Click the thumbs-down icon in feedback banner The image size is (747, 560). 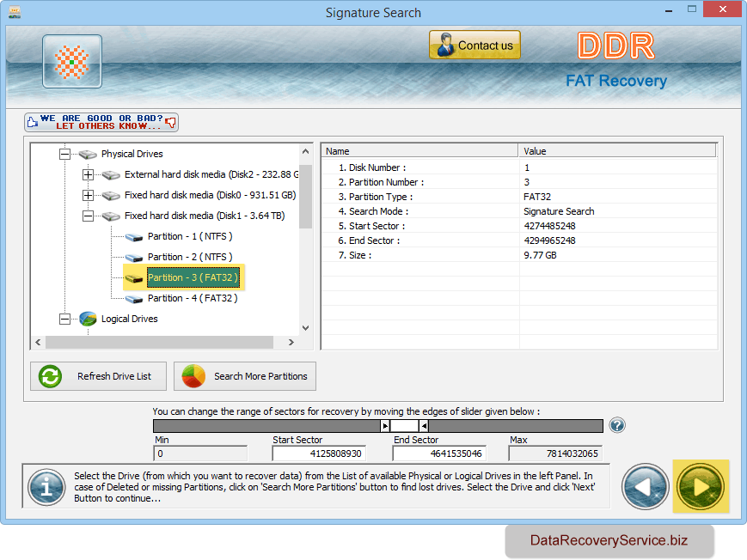(x=170, y=123)
